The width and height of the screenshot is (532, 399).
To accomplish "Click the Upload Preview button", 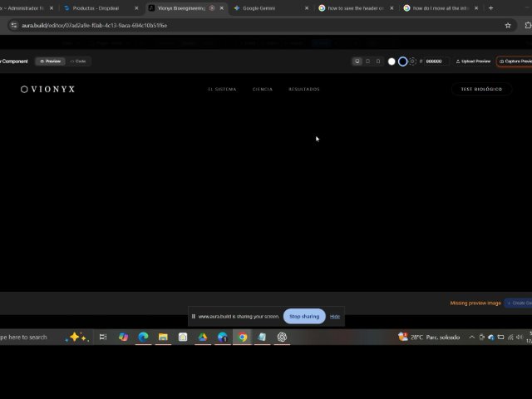I will [x=474, y=61].
